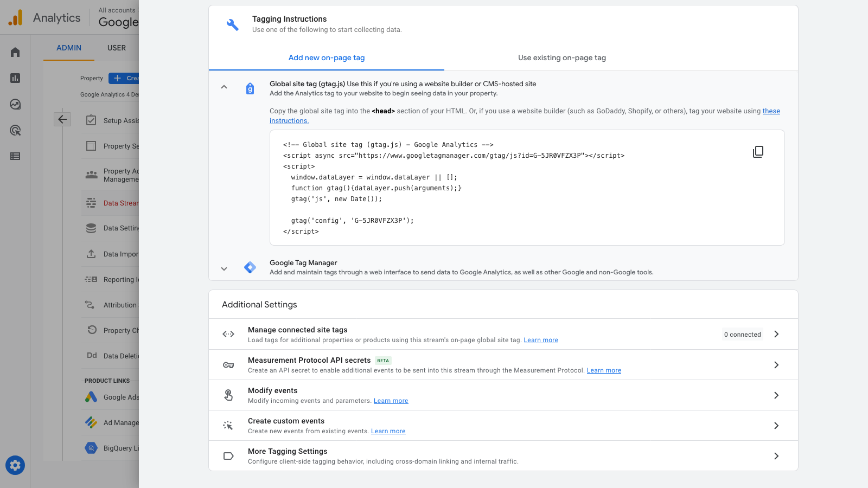This screenshot has height=488, width=868.
Task: Open Admin settings gear icon
Action: (15, 465)
